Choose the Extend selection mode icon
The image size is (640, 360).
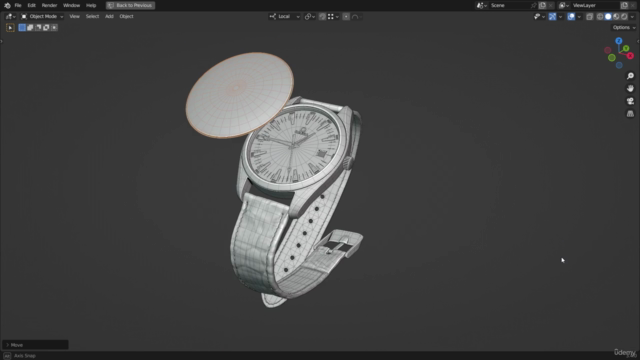click(x=30, y=27)
